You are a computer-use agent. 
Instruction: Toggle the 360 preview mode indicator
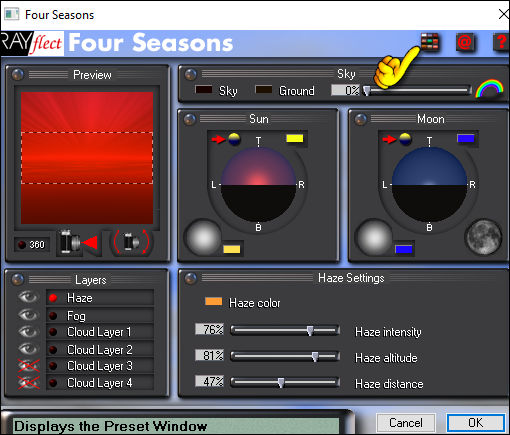coord(32,244)
